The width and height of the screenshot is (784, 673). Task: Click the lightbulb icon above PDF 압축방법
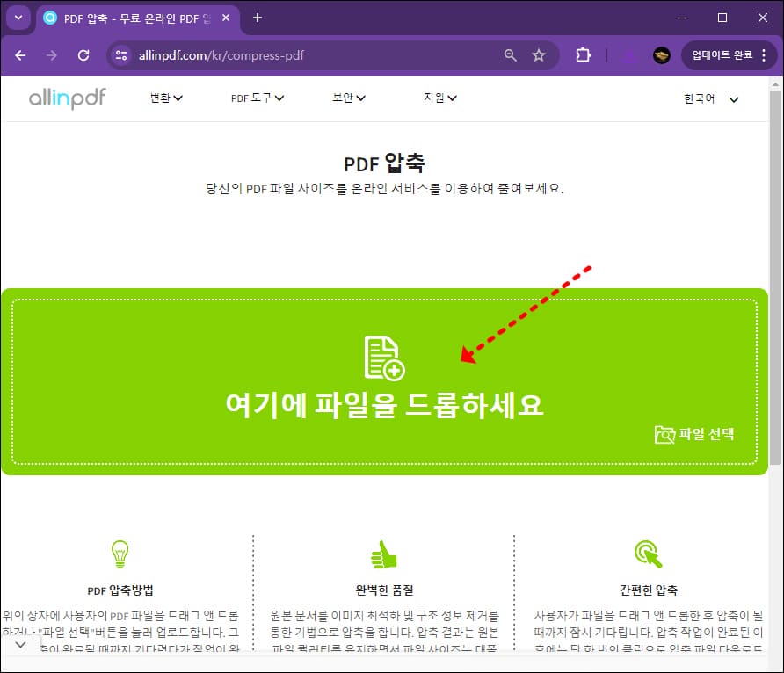click(x=120, y=554)
